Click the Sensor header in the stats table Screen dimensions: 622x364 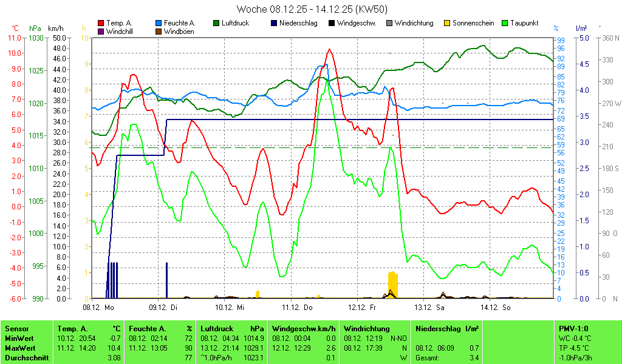click(16, 328)
